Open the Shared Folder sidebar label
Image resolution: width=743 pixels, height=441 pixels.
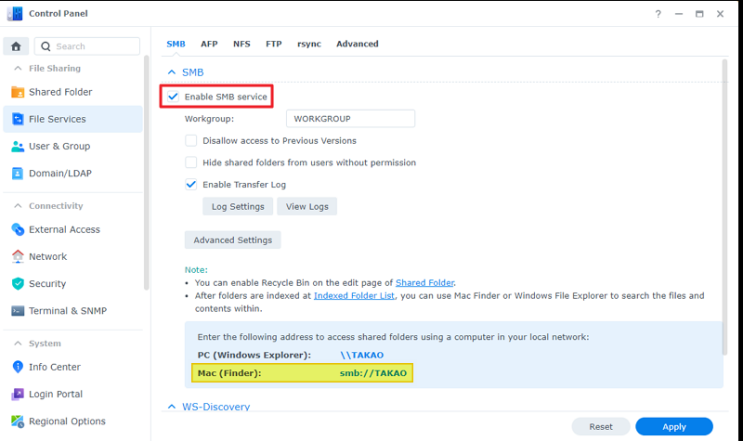pos(61,92)
